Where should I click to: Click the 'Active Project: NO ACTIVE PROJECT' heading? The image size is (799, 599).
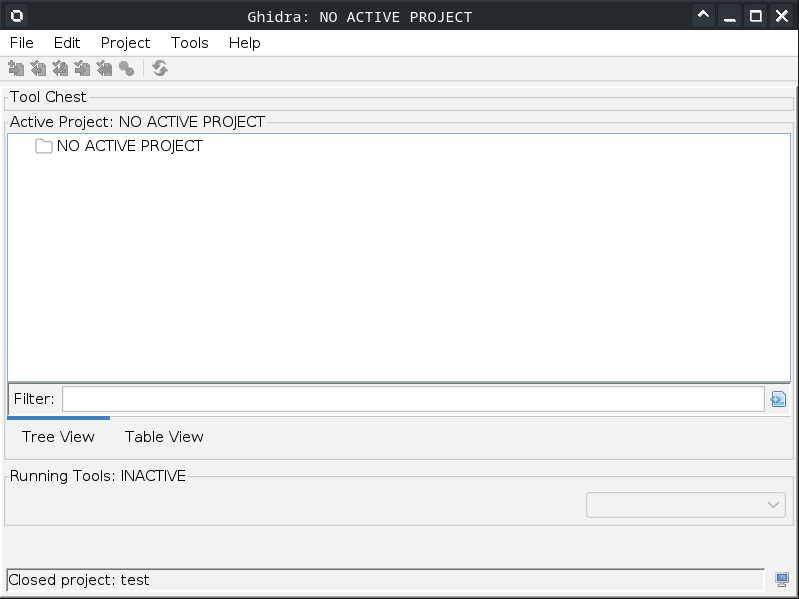coord(138,122)
